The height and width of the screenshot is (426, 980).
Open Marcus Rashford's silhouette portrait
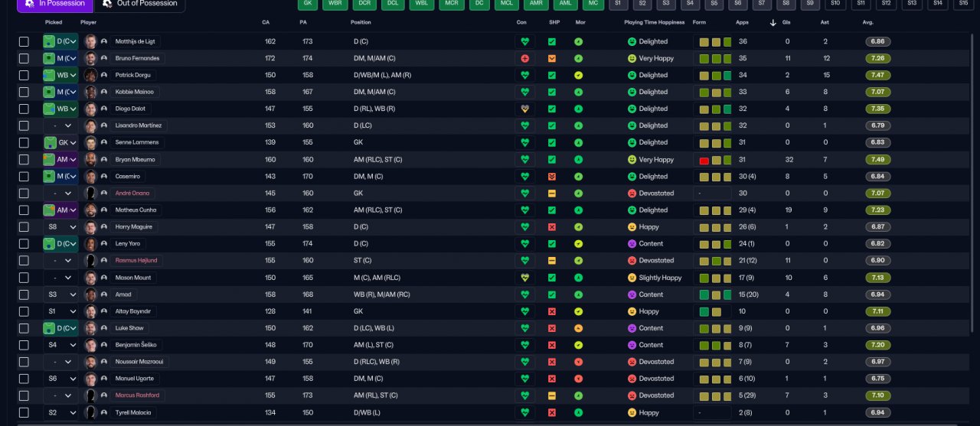pyautogui.click(x=91, y=395)
